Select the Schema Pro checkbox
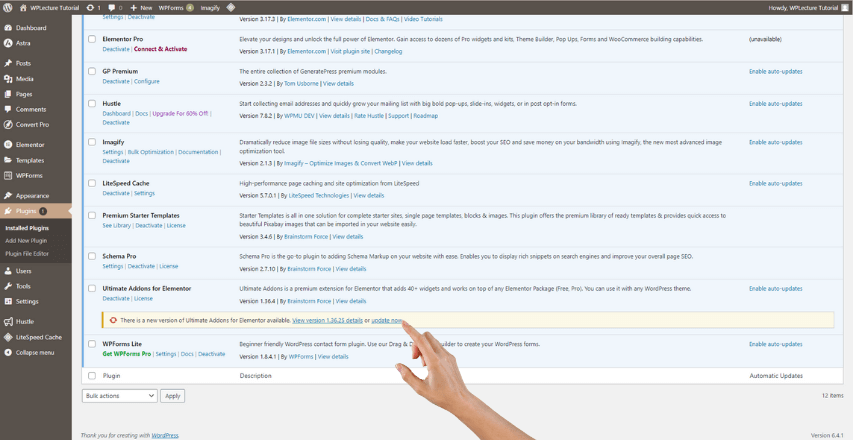Image resolution: width=853 pixels, height=440 pixels. point(92,256)
